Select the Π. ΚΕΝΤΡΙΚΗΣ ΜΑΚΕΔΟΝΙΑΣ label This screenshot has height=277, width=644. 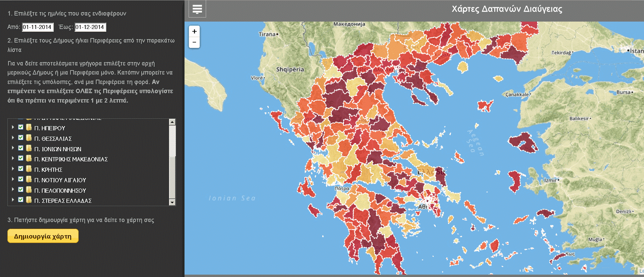pyautogui.click(x=71, y=159)
